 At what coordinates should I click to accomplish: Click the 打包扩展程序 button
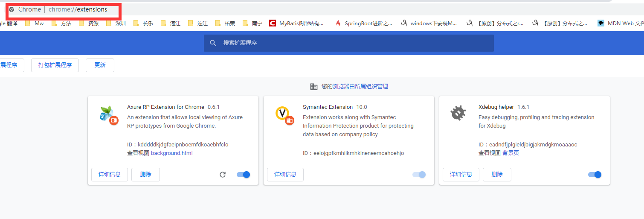coord(55,65)
